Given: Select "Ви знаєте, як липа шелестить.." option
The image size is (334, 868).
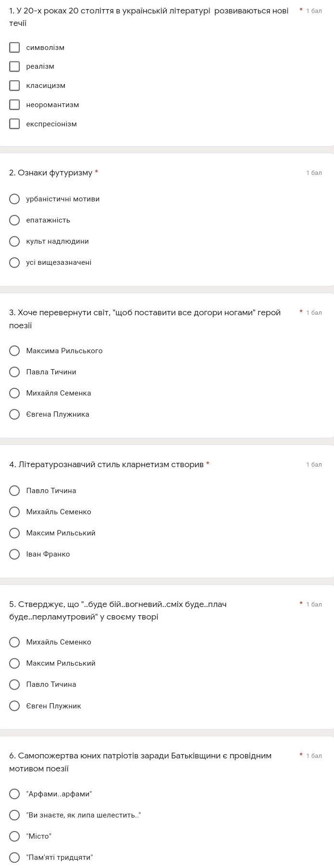Looking at the screenshot, I should [15, 815].
